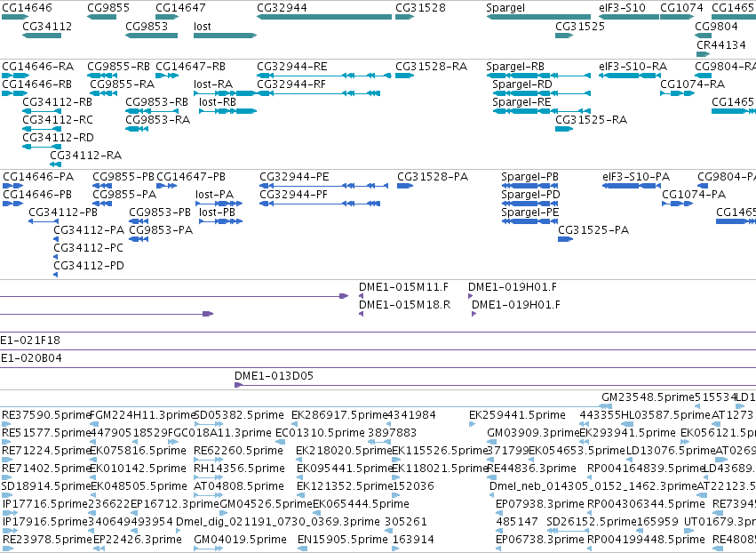Click the CG14646 gene label
Viewport: 756px width, 553px height.
coord(27,8)
